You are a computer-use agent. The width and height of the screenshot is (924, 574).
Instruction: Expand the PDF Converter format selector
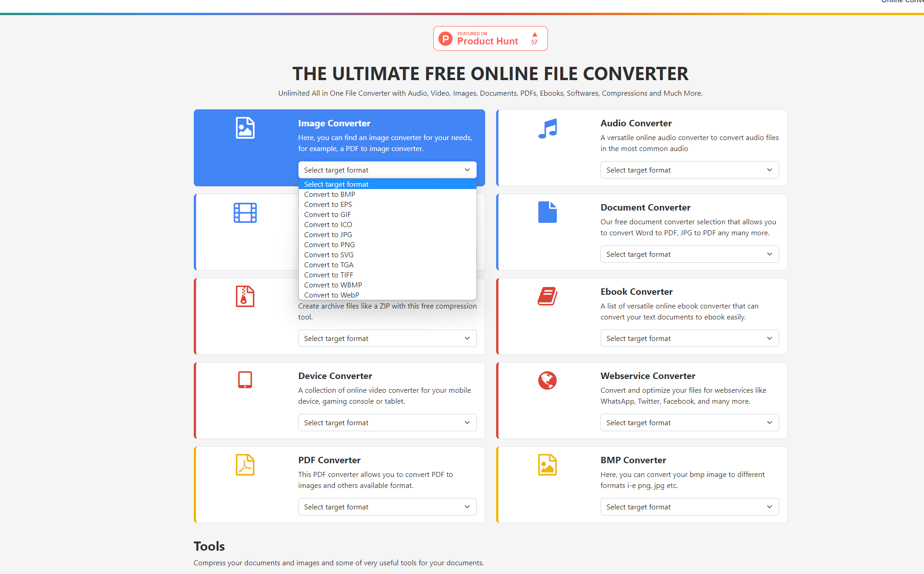(x=387, y=507)
